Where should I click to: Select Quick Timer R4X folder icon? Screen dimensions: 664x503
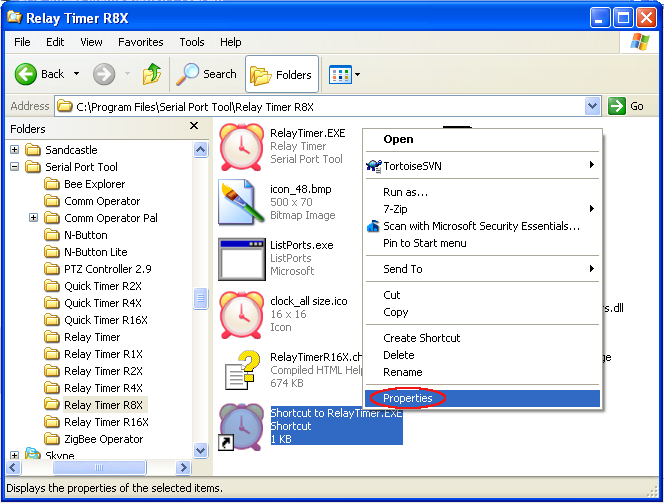point(52,303)
